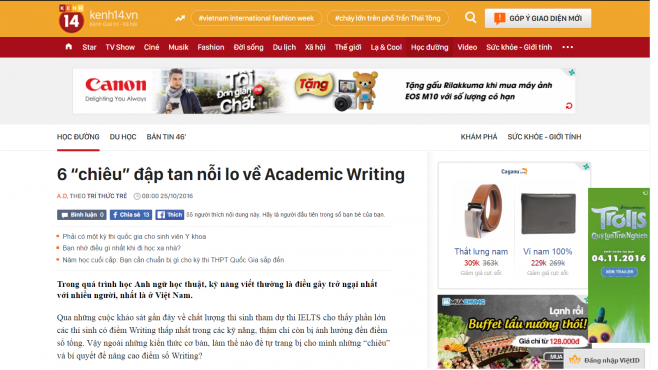Image resolution: width=658 pixels, height=370 pixels.
Task: Open related link about kỳ thi quốc gia Y khoa
Action: [134, 237]
